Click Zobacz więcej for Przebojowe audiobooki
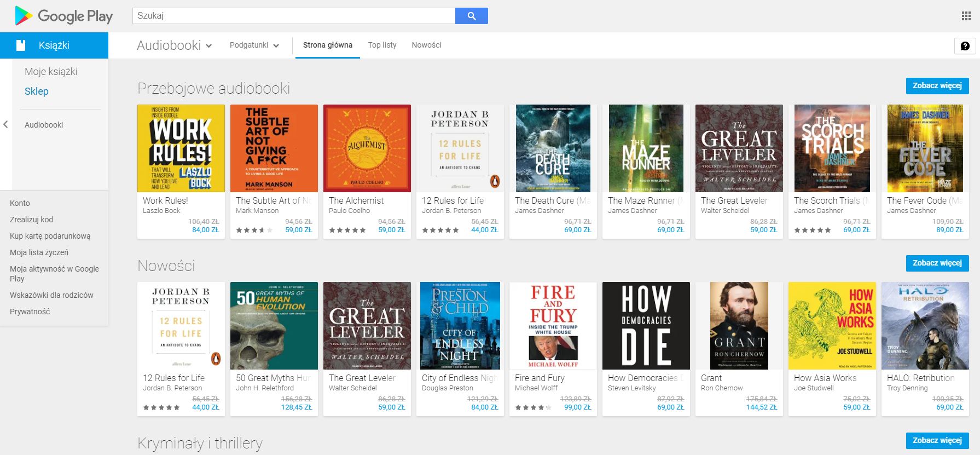This screenshot has width=980, height=455. (937, 86)
